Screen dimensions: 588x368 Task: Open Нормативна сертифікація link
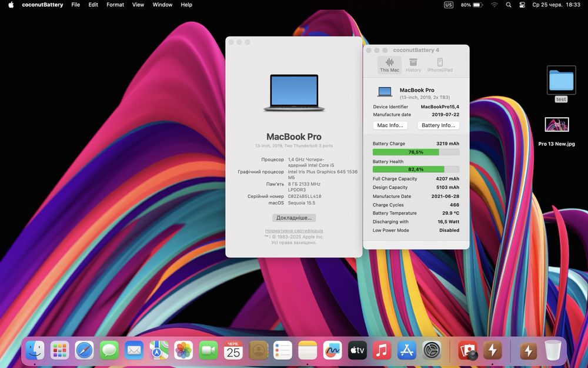[294, 231]
